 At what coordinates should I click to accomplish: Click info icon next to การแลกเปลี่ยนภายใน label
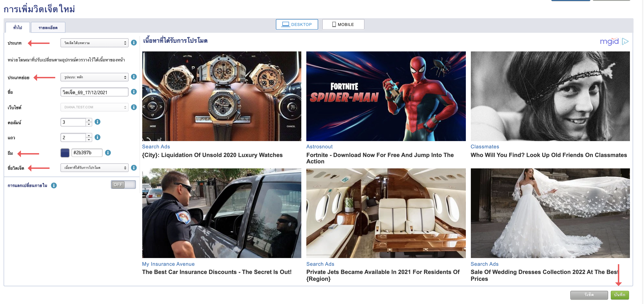pos(54,185)
